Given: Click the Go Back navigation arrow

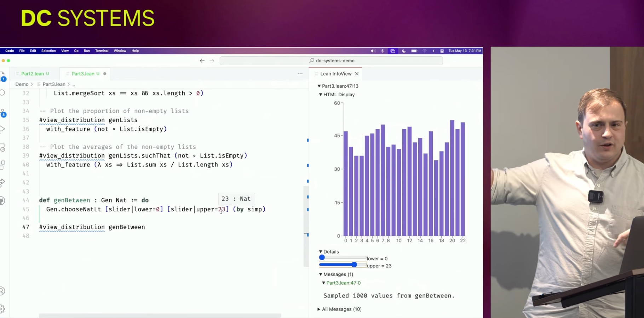Looking at the screenshot, I should pos(202,61).
